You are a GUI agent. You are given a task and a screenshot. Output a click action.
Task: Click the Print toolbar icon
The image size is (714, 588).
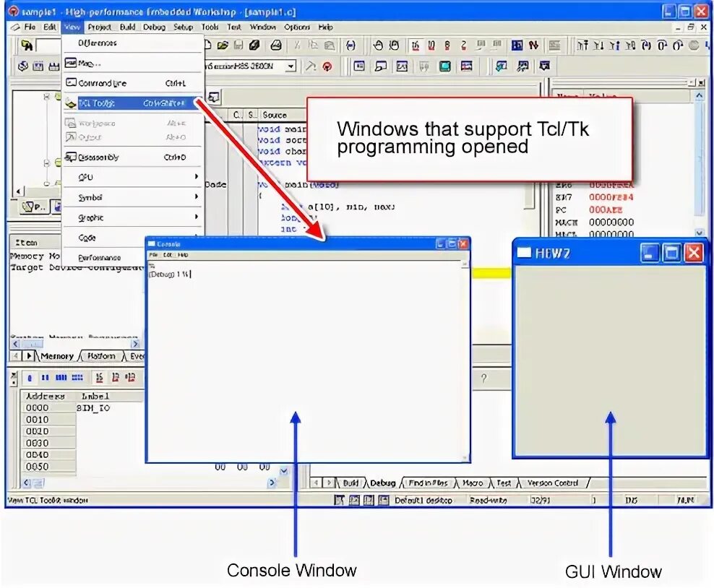pyautogui.click(x=276, y=45)
